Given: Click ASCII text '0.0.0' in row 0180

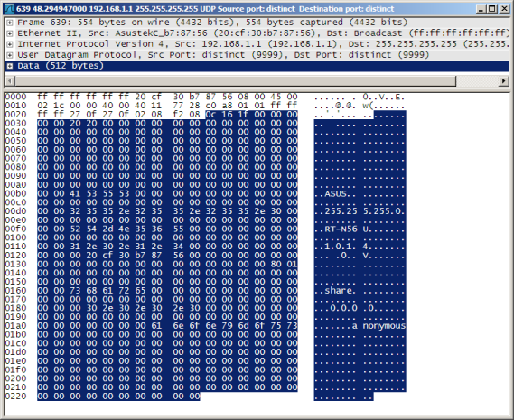Looking at the screenshot, I should pos(343,308).
